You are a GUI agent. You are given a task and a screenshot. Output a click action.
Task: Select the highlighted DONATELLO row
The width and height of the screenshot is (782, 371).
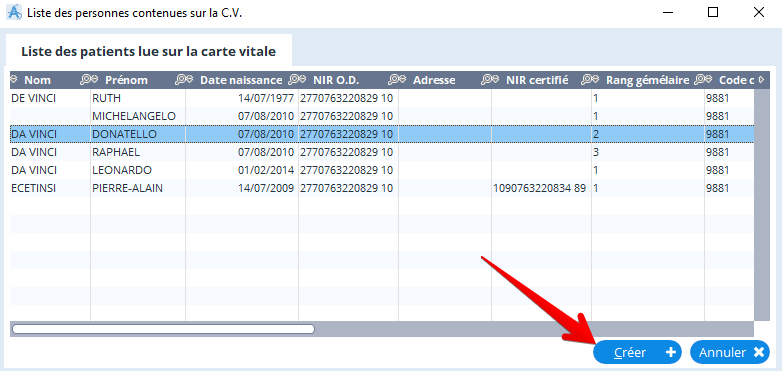[382, 134]
